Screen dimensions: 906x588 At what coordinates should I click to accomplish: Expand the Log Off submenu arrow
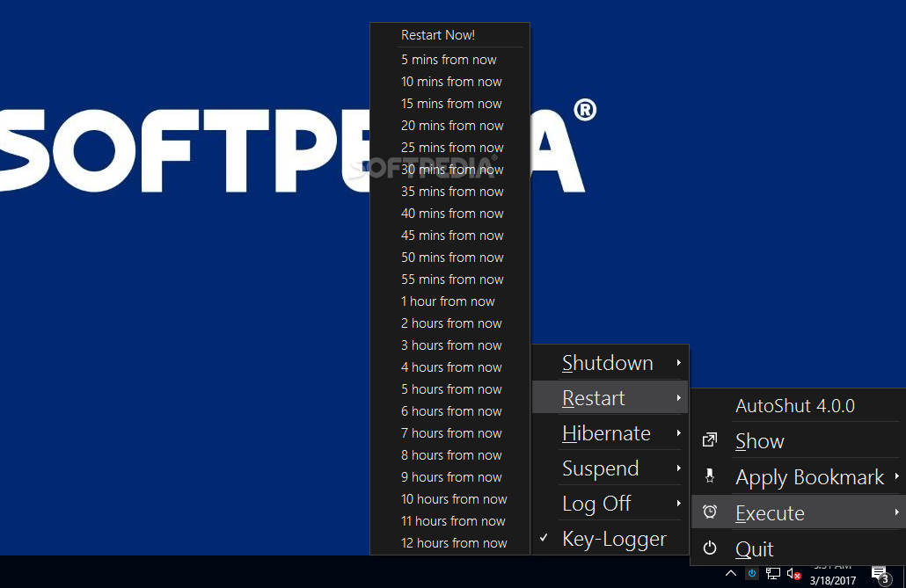[679, 504]
